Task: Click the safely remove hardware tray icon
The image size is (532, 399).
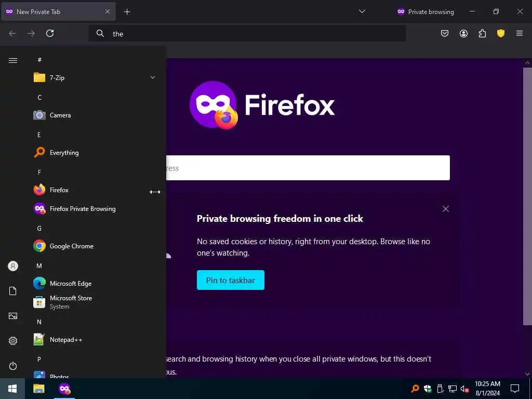Action: (440, 389)
